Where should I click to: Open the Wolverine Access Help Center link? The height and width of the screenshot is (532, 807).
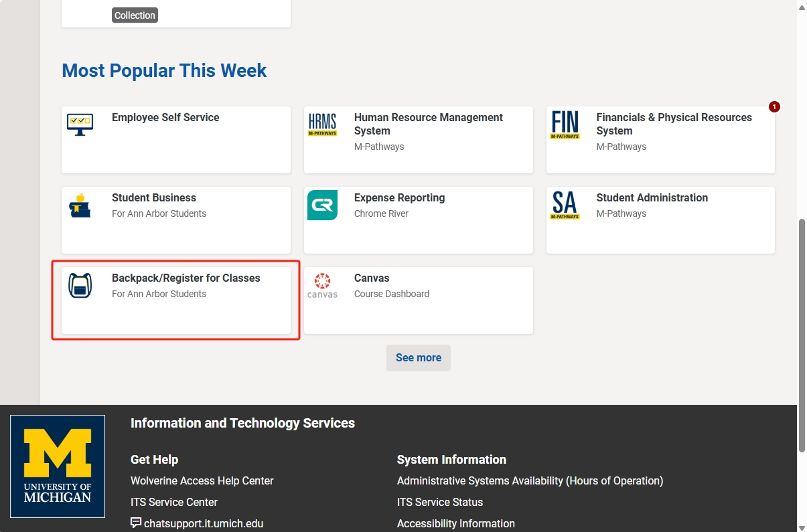[202, 480]
